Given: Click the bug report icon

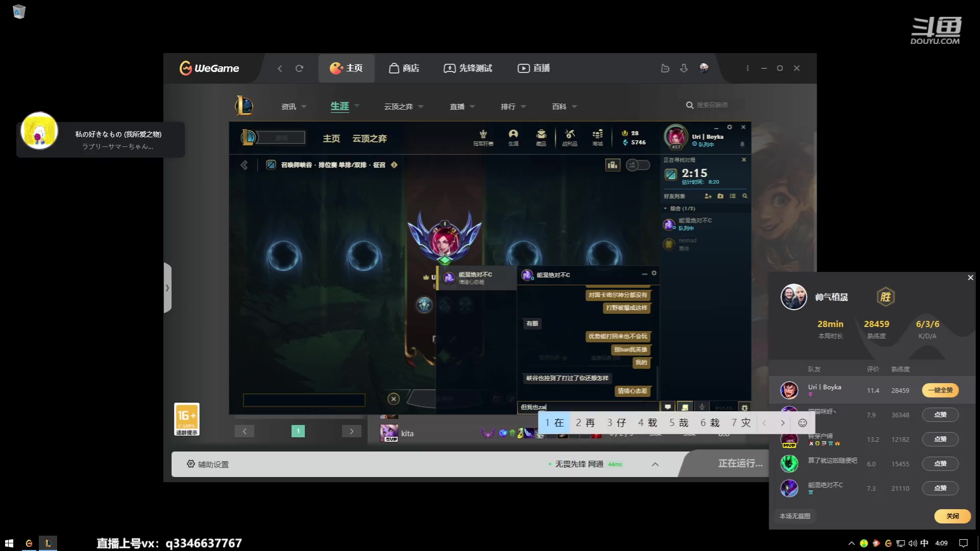Looking at the screenshot, I should click(x=744, y=407).
